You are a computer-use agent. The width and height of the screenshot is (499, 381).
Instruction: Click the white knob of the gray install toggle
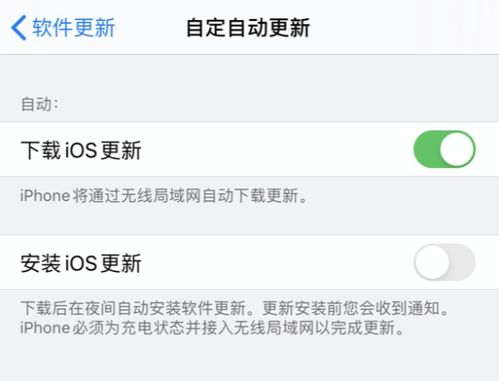click(x=432, y=262)
